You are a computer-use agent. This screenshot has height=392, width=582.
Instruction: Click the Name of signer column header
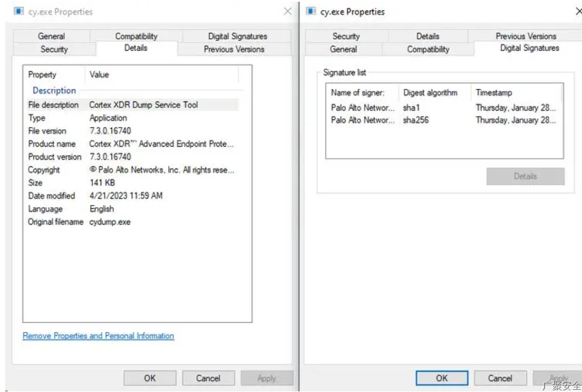click(362, 93)
